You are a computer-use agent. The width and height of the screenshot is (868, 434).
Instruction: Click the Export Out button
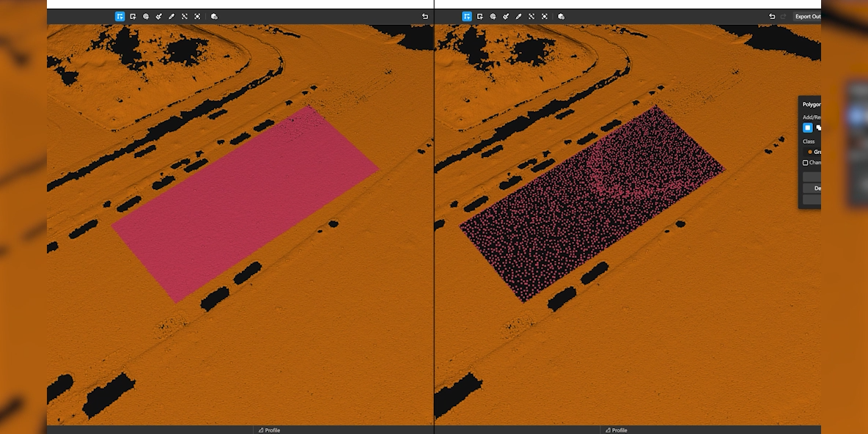pyautogui.click(x=807, y=16)
